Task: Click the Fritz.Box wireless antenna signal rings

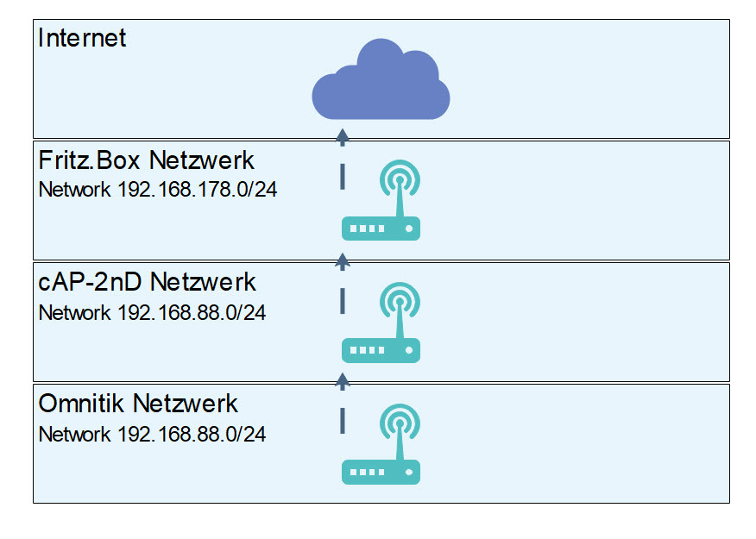Action: pos(399,180)
